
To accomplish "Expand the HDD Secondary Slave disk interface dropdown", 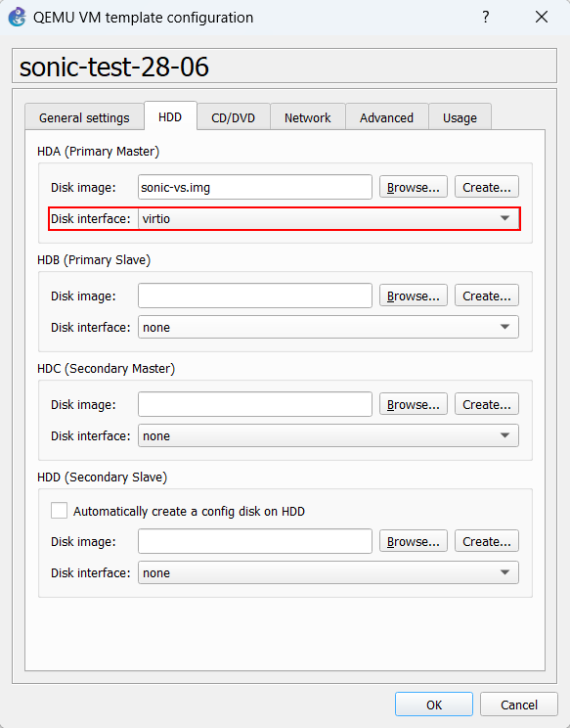I will 329,573.
